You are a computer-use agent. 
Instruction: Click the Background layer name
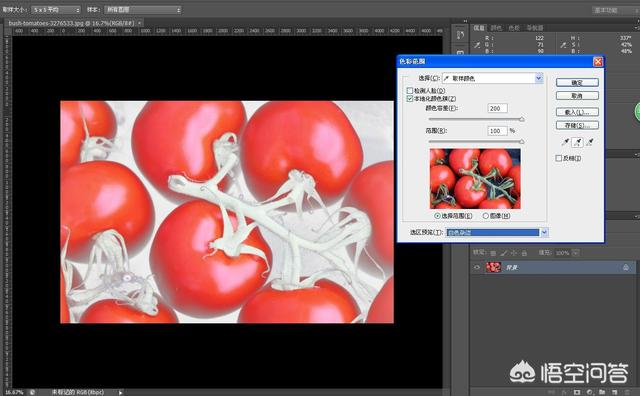pos(511,268)
